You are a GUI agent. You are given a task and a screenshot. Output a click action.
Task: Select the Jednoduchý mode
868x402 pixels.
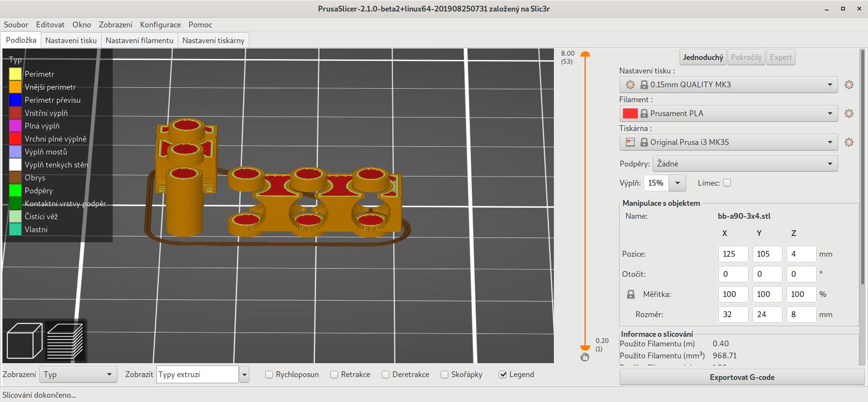[x=703, y=57]
